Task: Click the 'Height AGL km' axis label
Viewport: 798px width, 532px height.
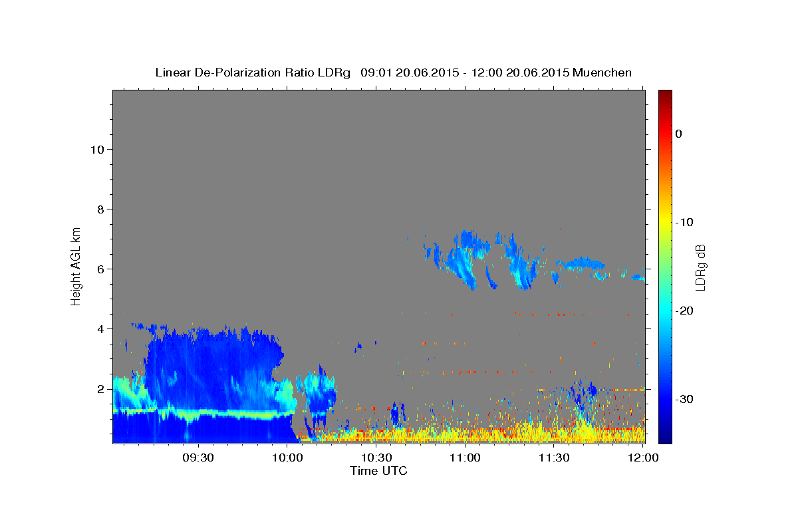Action: (x=76, y=266)
